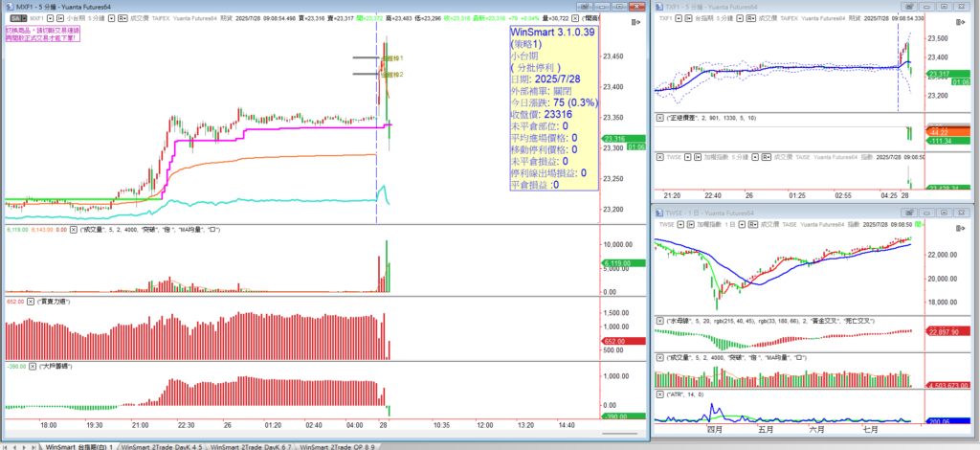Click the 6,119.00 volume tag in MXF1 window
The width and height of the screenshot is (980, 450).
coord(623,263)
